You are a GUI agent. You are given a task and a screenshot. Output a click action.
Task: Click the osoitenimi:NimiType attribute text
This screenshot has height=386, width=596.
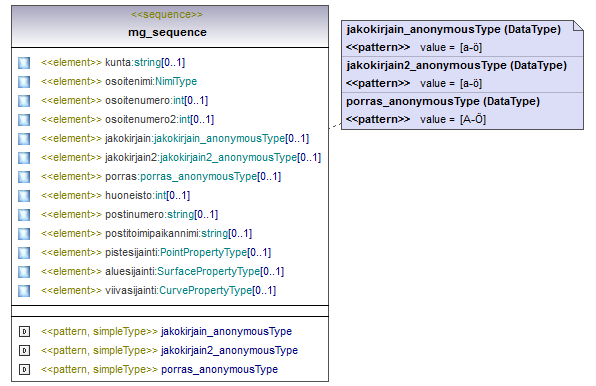coord(151,81)
